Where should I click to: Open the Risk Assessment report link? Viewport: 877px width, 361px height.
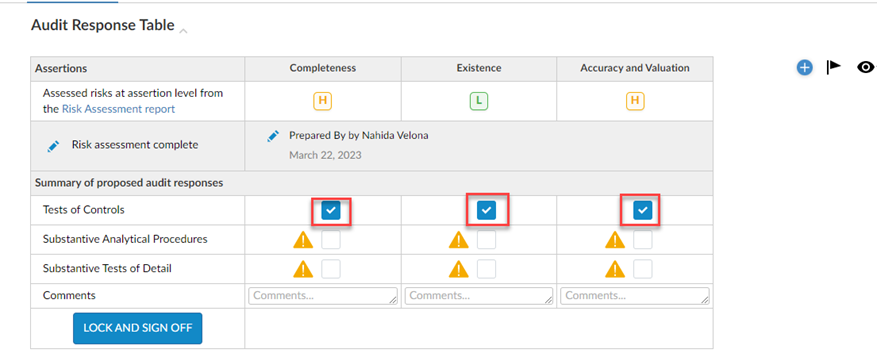pos(118,109)
